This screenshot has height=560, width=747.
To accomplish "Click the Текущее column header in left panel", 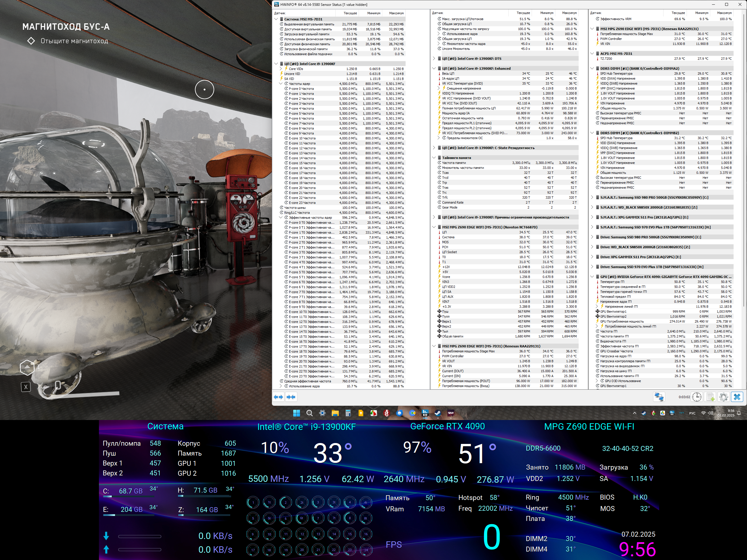I will [x=350, y=13].
